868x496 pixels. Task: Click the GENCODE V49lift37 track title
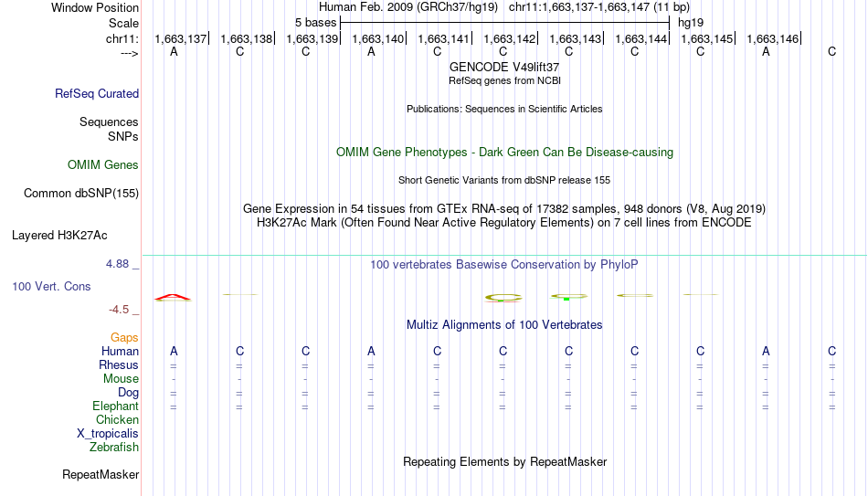pyautogui.click(x=504, y=67)
